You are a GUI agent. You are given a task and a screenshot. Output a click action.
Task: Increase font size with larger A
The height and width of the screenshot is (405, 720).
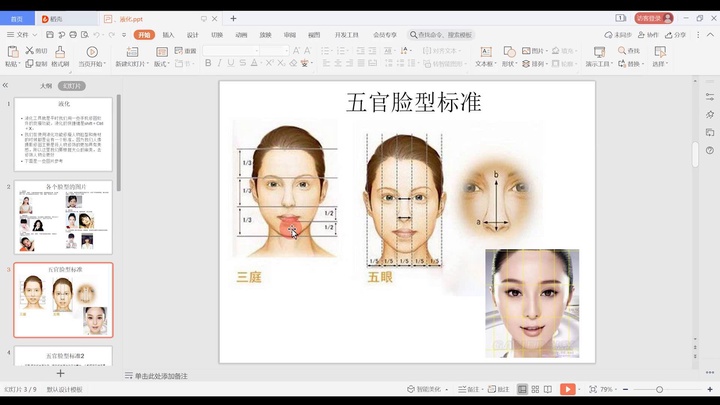(x=297, y=51)
